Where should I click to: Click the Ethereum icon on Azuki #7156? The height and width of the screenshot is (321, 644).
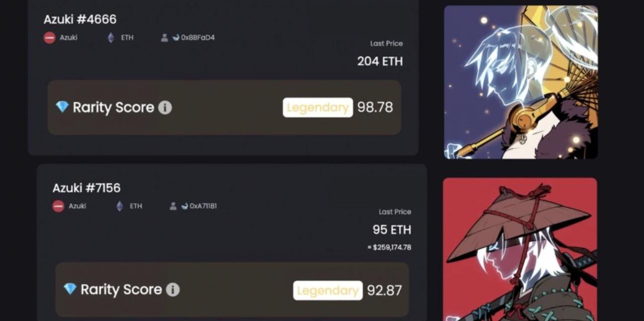[120, 206]
